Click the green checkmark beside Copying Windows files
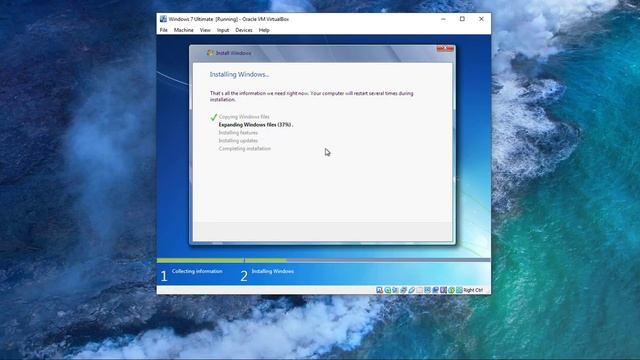 [213, 117]
